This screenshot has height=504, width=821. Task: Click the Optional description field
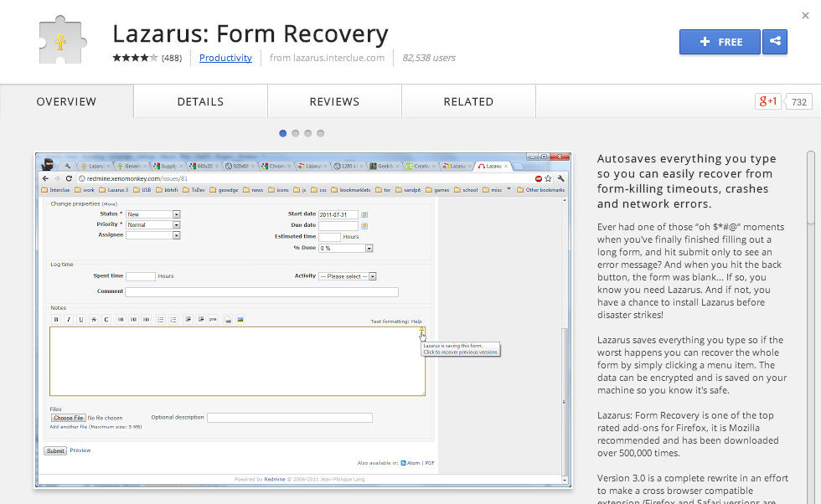point(290,418)
